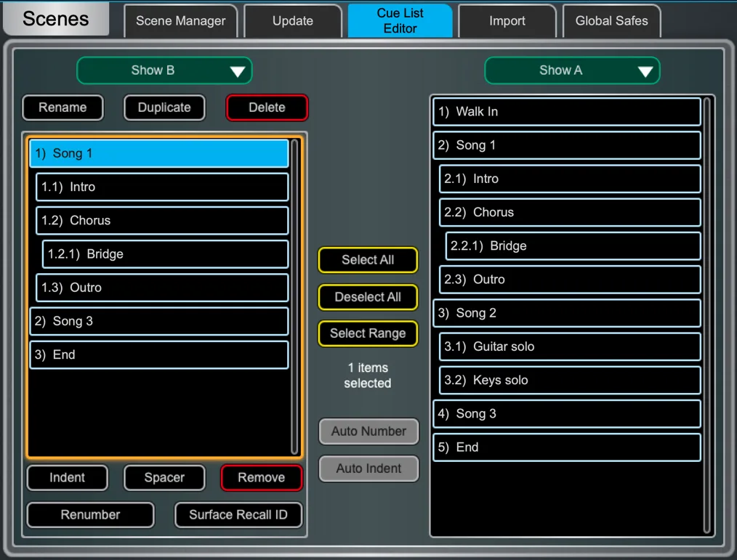Click the red Remove button

(262, 478)
